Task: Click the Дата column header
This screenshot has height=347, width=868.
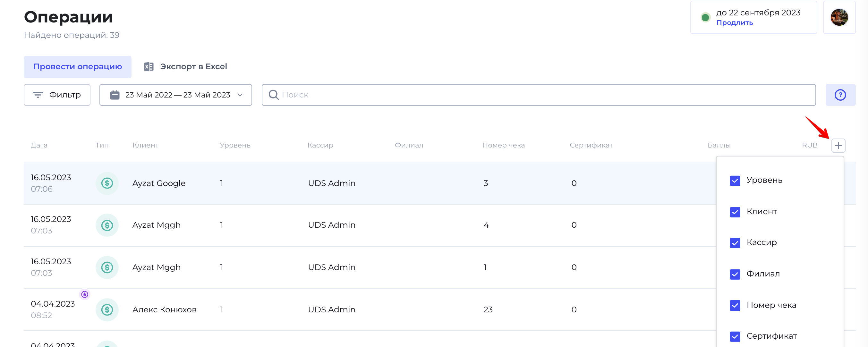Action: [39, 145]
